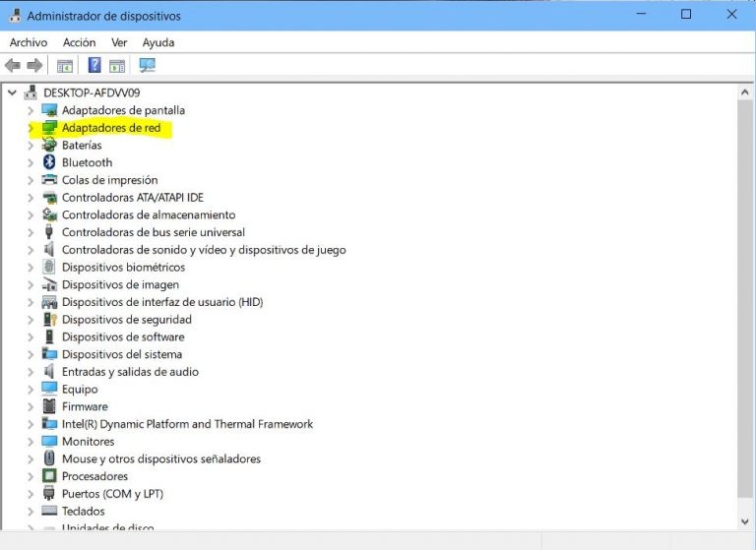Click the Bluetooth icon
Screen dimensions: 756x550
click(x=49, y=162)
